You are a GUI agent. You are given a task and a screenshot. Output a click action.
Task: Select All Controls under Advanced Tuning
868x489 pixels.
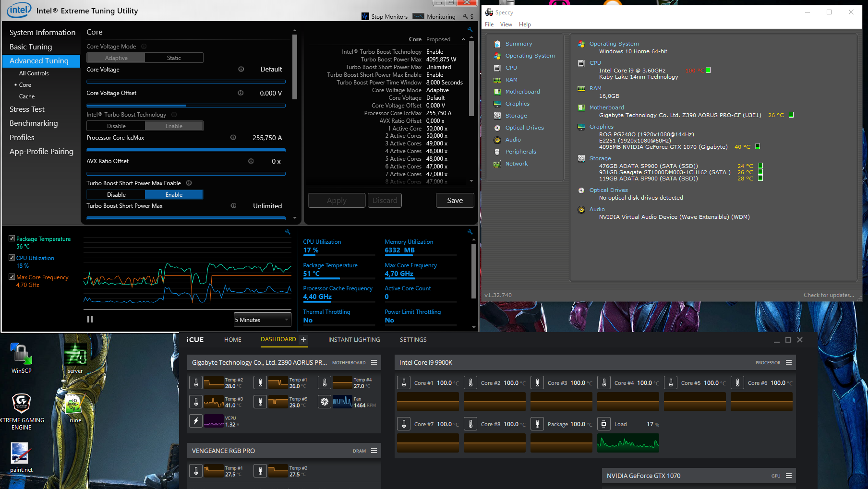point(34,73)
